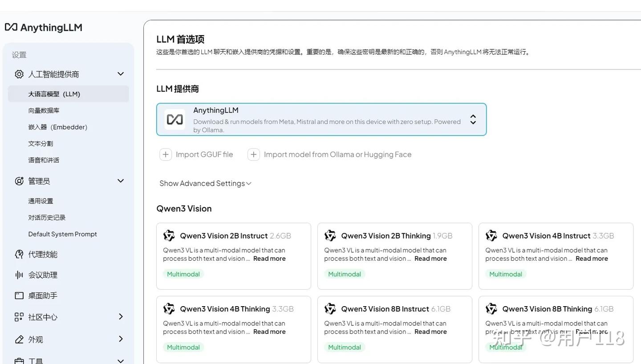Click Multimodal tag on Vision 8B Instruct card

click(x=345, y=347)
